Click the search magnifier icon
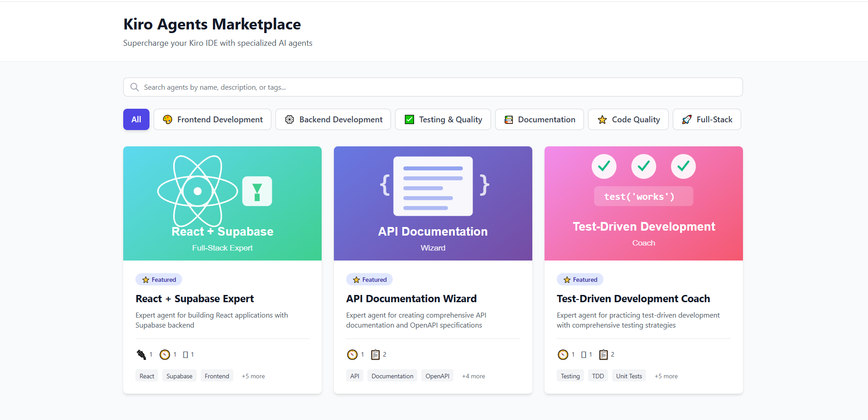 click(x=135, y=87)
